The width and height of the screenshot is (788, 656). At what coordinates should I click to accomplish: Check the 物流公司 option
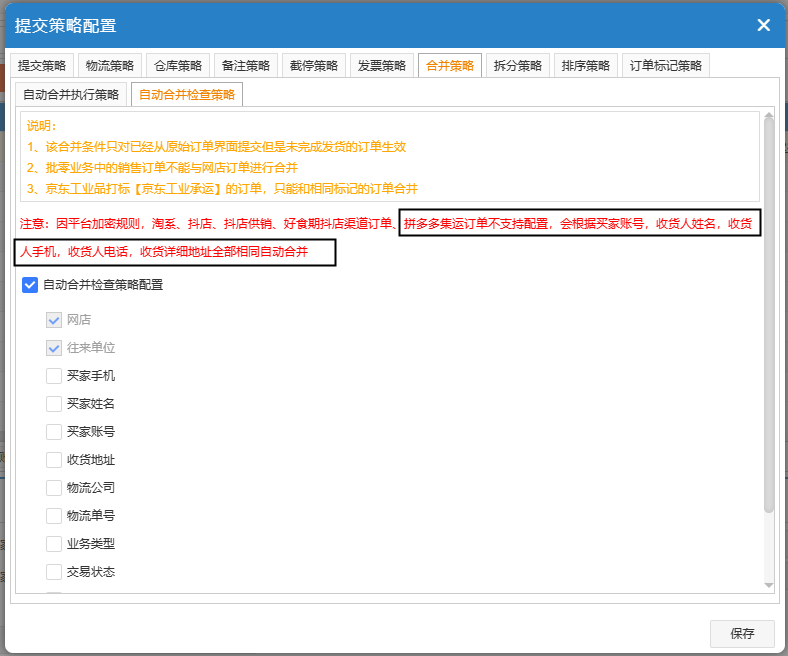pos(54,488)
